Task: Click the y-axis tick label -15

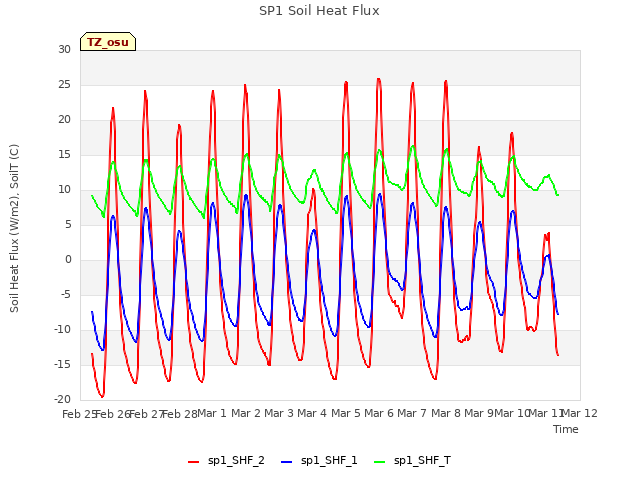Action: click(x=62, y=364)
